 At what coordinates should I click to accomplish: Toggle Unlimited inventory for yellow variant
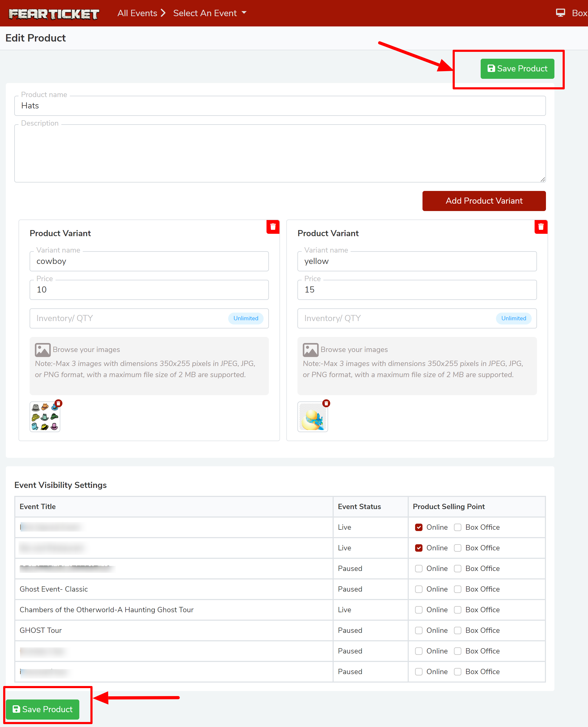(513, 318)
